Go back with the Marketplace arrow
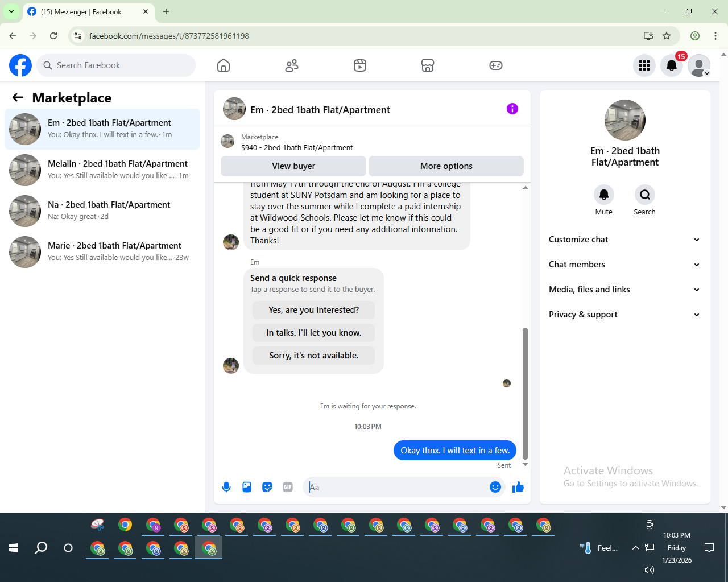The image size is (728, 582). click(18, 98)
